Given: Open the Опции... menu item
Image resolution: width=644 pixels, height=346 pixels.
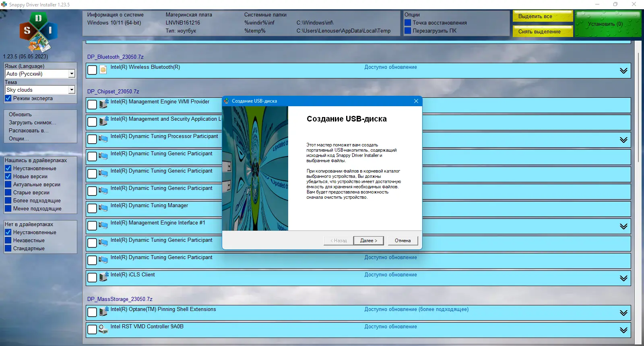Looking at the screenshot, I should [19, 139].
